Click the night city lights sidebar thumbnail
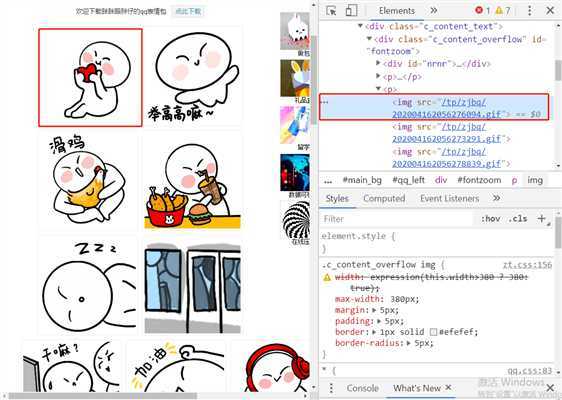This screenshot has height=400, width=562. click(295, 172)
